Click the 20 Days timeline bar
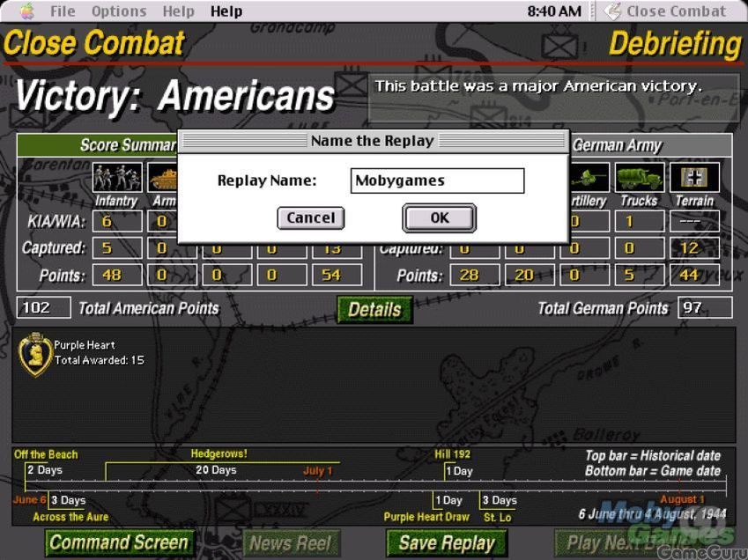The width and height of the screenshot is (748, 560). point(216,470)
